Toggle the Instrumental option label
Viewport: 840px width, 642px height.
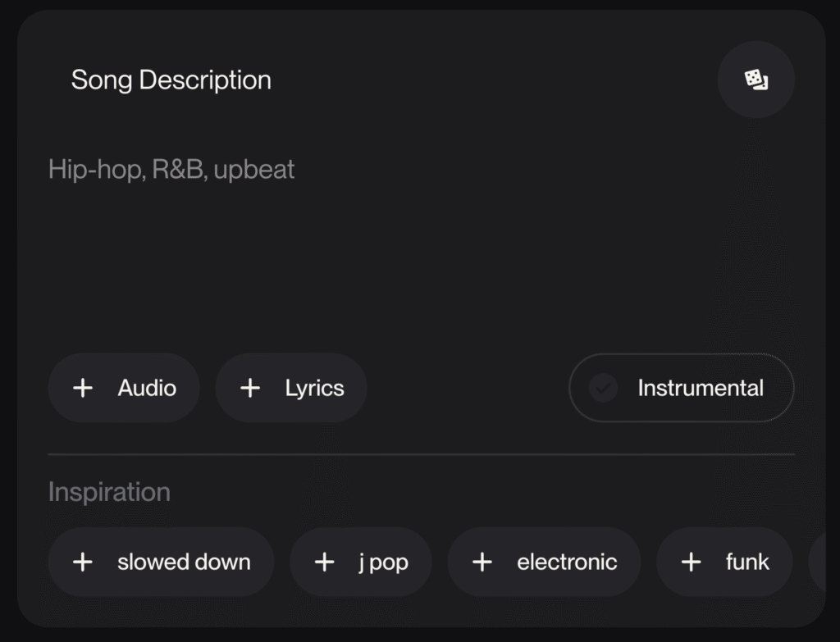pyautogui.click(x=701, y=388)
